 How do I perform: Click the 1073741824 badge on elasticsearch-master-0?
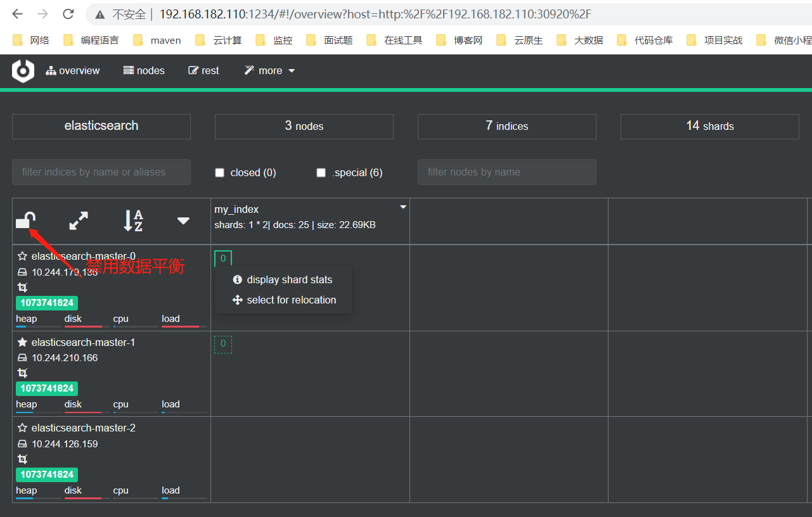click(47, 303)
